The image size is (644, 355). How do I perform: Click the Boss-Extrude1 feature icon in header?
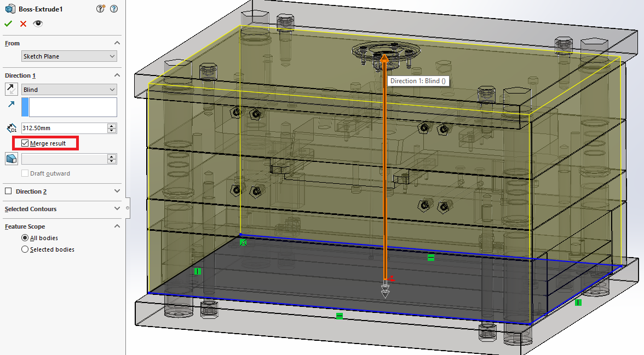tap(10, 9)
